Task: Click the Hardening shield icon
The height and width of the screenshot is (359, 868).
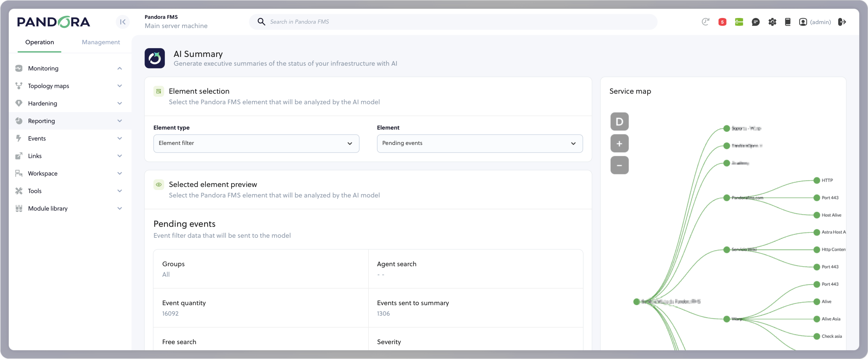Action: click(19, 103)
